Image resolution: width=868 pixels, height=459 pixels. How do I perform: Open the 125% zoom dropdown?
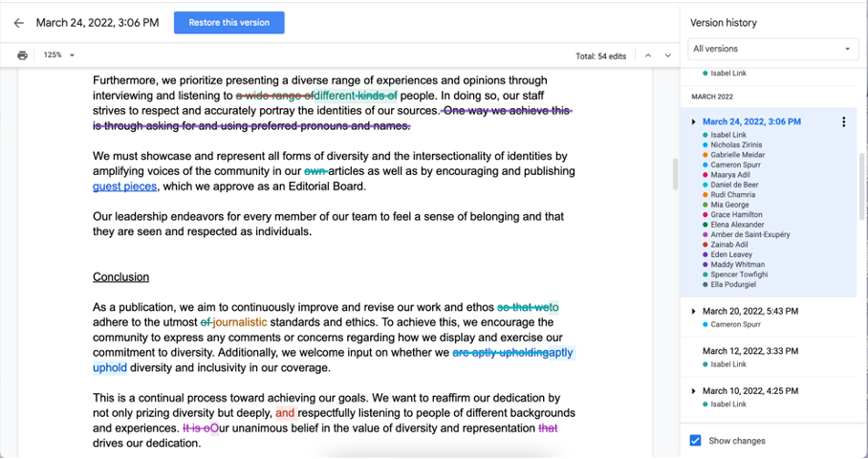tap(59, 55)
